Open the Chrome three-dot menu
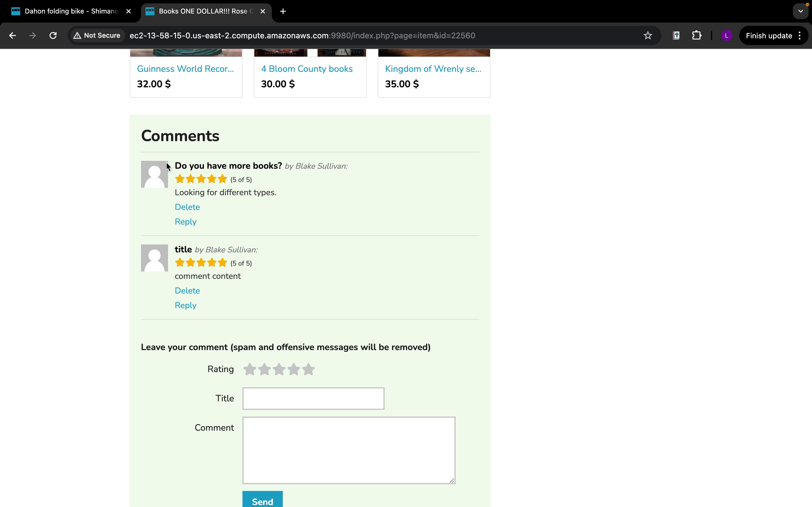 800,35
